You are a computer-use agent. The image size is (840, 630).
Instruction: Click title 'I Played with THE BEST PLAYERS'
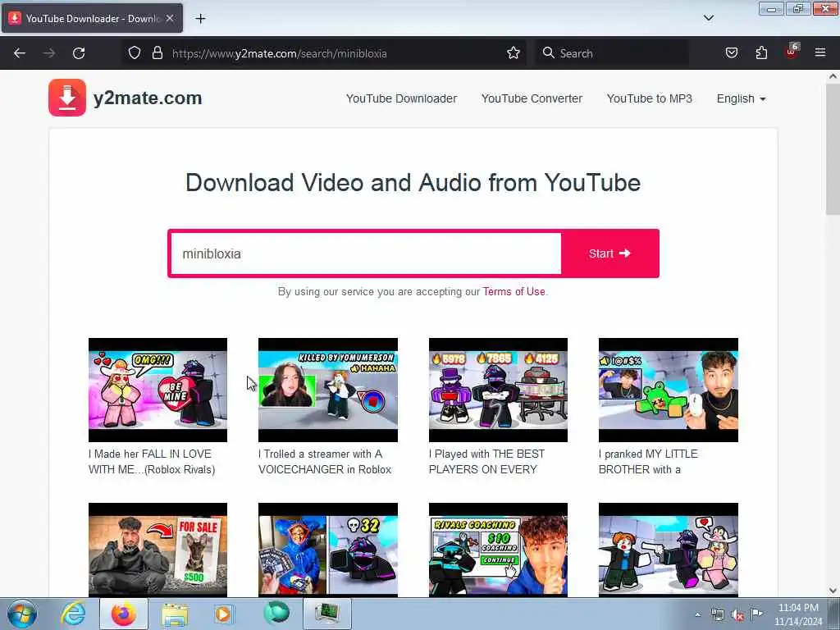coord(486,461)
